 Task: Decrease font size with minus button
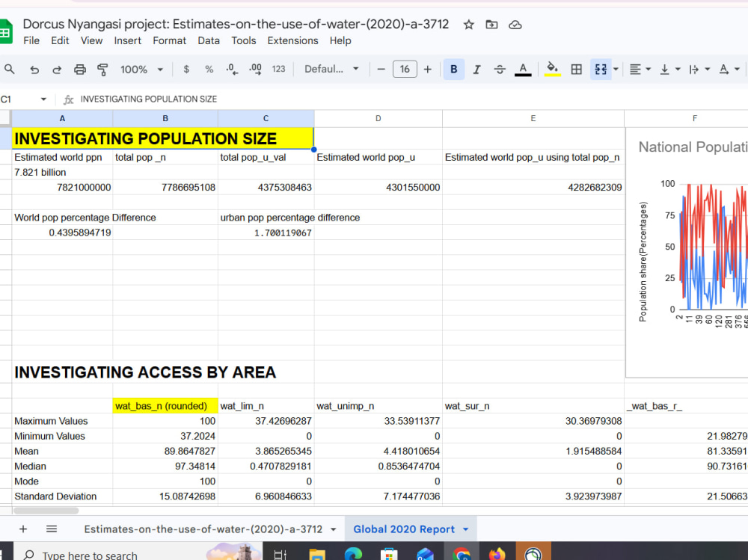[381, 70]
